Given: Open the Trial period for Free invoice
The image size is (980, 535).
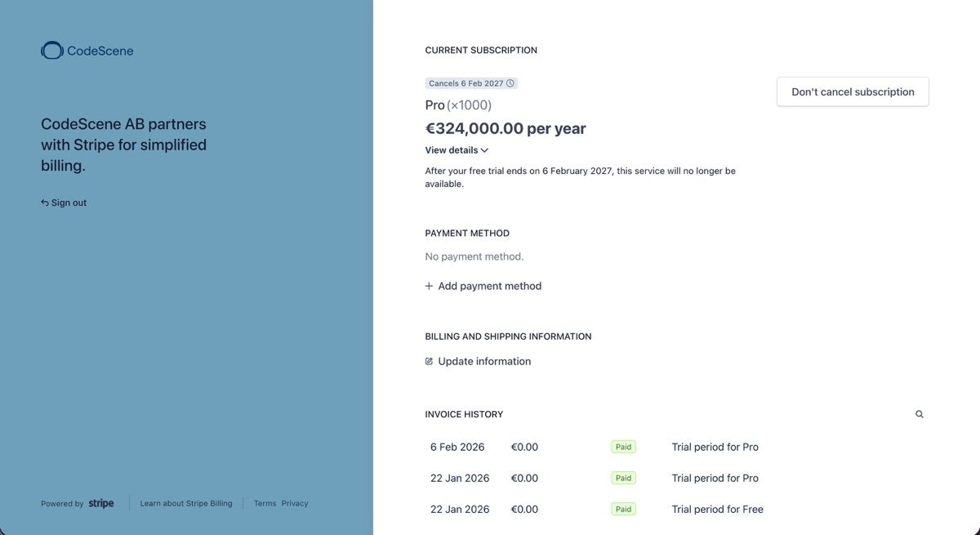Looking at the screenshot, I should point(717,509).
